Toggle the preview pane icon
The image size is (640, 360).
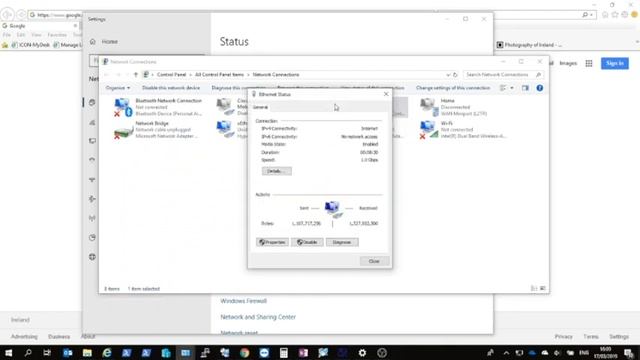525,88
